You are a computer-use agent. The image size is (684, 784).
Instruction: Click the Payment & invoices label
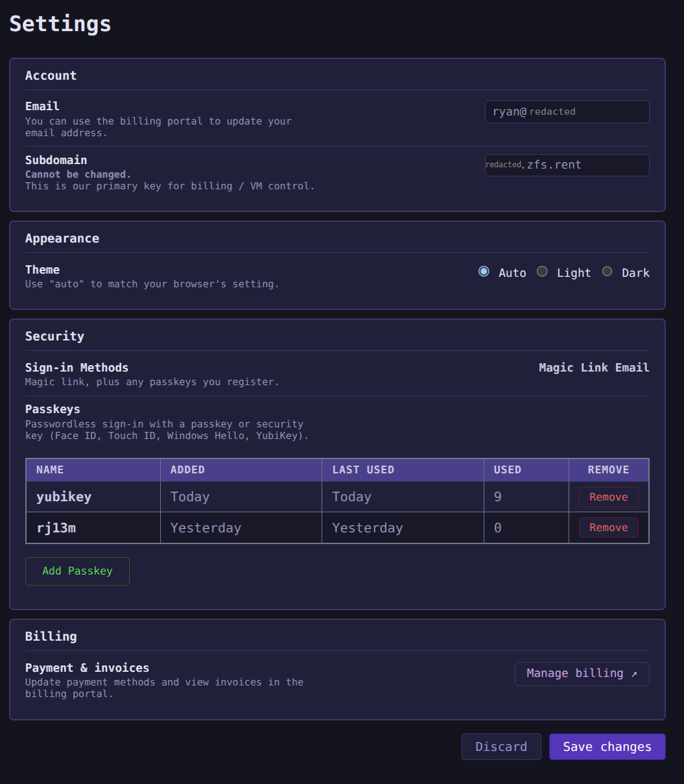[87, 668]
